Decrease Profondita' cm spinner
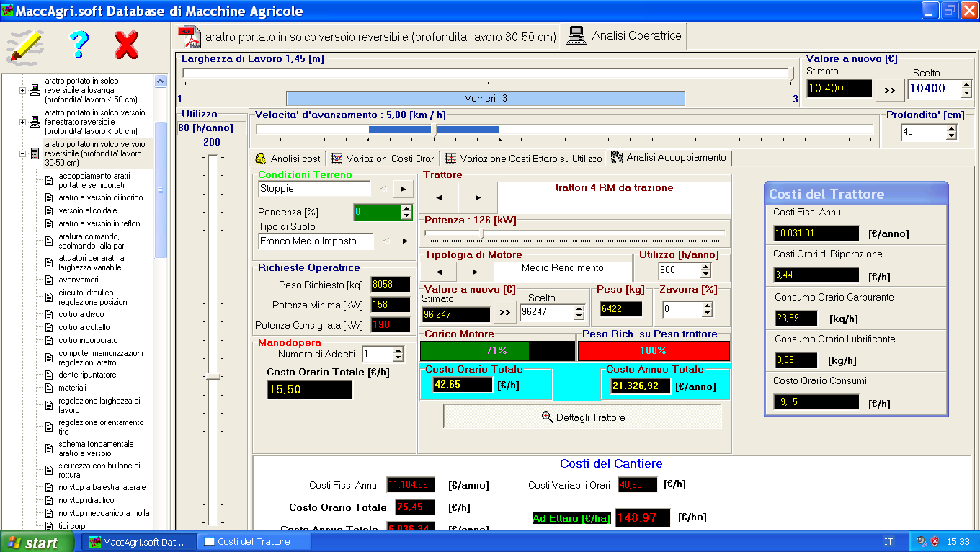 951,137
